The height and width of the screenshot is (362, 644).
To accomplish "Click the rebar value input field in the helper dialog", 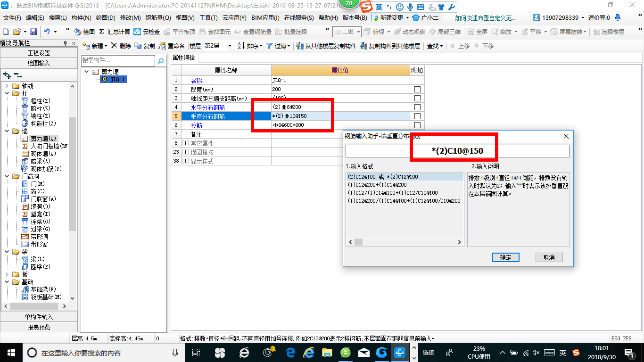I will pyautogui.click(x=457, y=151).
